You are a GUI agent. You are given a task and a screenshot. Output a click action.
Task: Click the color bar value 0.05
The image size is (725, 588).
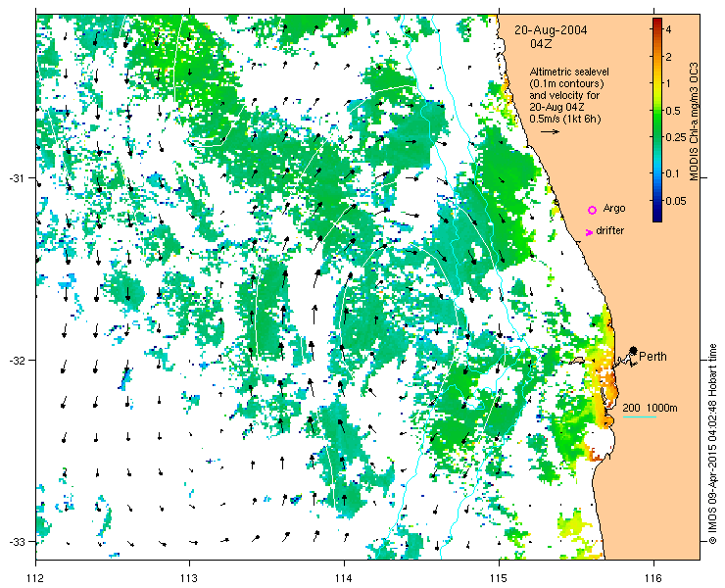[x=675, y=201]
